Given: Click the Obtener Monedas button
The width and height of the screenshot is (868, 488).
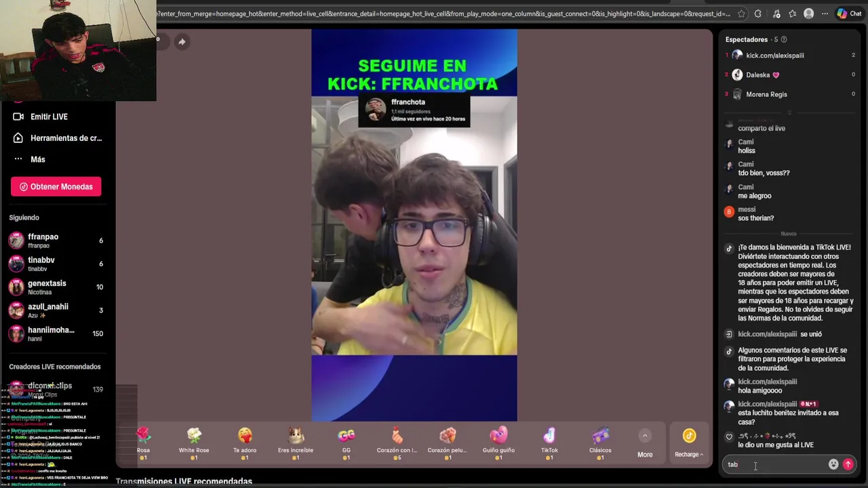Looking at the screenshot, I should (56, 186).
